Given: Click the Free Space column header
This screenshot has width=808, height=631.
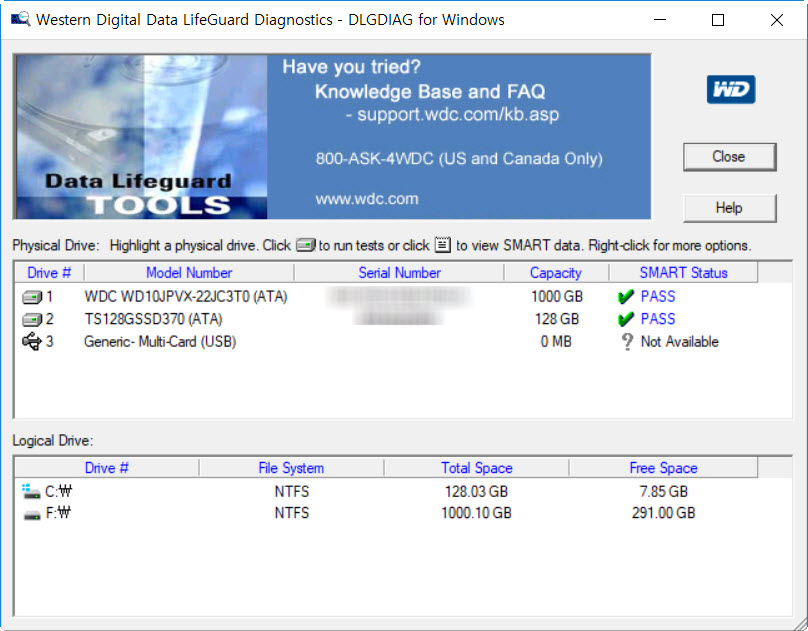Looking at the screenshot, I should point(663,468).
